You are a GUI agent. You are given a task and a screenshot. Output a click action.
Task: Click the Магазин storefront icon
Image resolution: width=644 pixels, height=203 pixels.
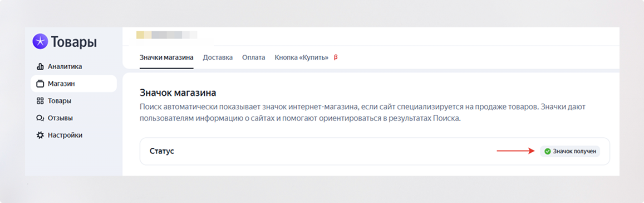pyautogui.click(x=40, y=84)
